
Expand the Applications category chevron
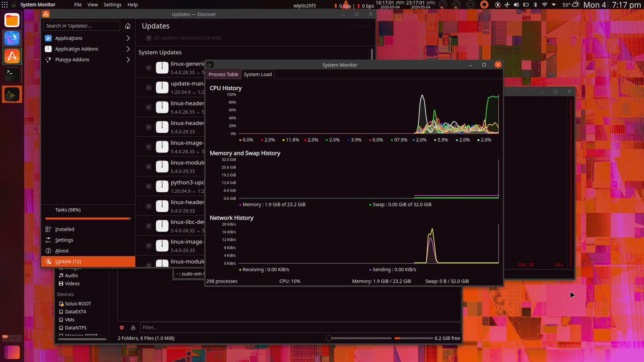click(x=128, y=38)
